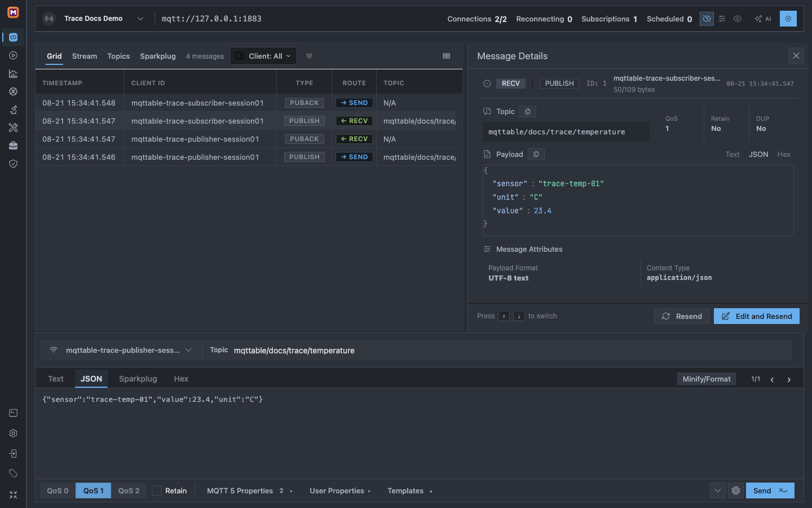Image resolution: width=812 pixels, height=508 pixels.
Task: Click the collapse arrows icon at sidebar bottom
Action: pos(13,494)
